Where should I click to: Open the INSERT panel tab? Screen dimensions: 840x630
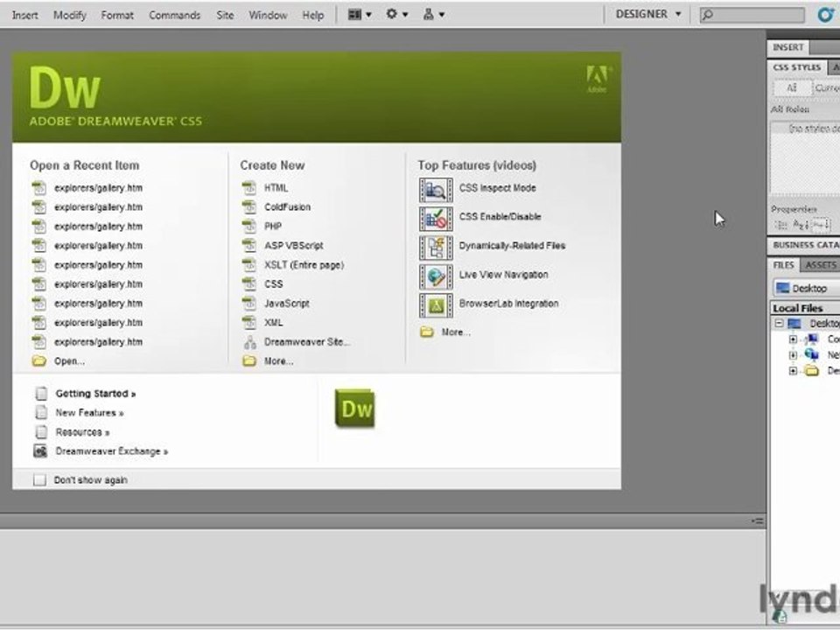(788, 47)
